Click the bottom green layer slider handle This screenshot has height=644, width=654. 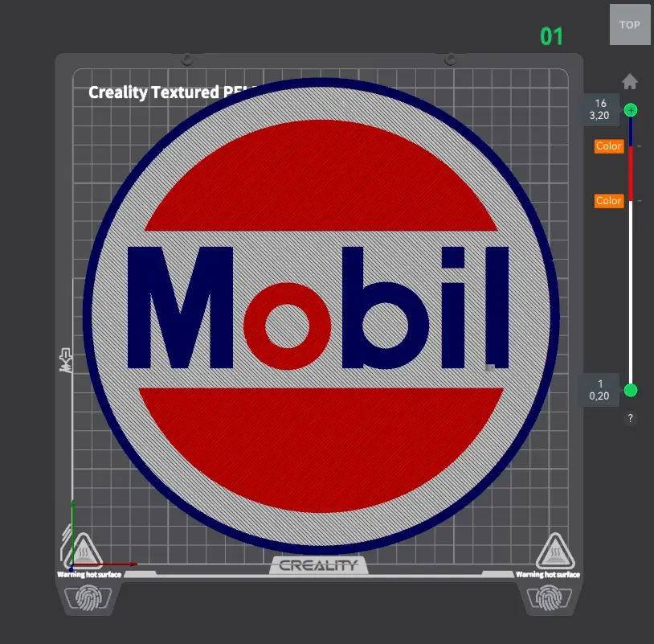[x=631, y=390]
